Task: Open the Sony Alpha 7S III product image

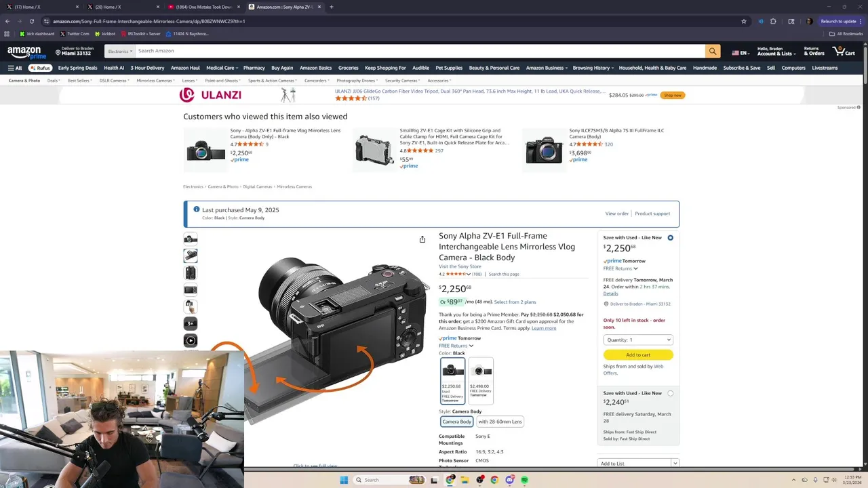Action: click(x=544, y=150)
